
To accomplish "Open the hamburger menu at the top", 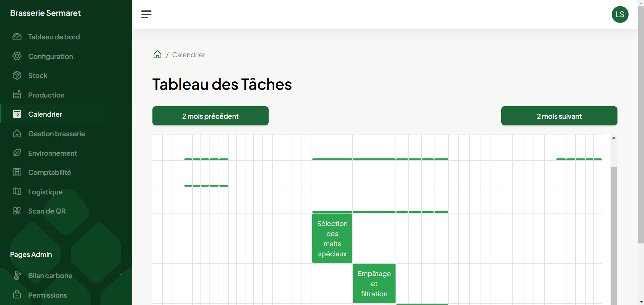I will pyautogui.click(x=146, y=14).
